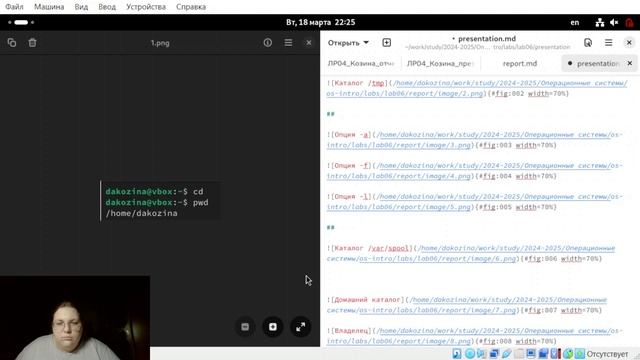Open the Вид menu
This screenshot has height=360, width=640.
(x=81, y=7)
